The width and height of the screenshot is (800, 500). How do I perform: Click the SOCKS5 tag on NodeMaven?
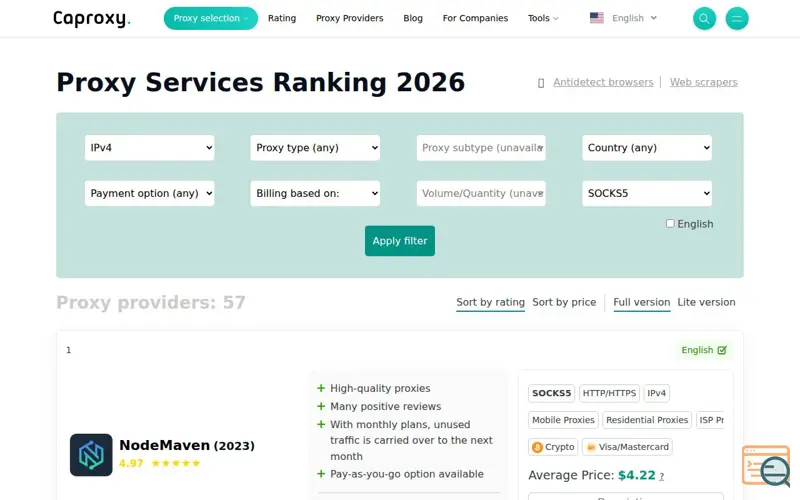point(552,393)
